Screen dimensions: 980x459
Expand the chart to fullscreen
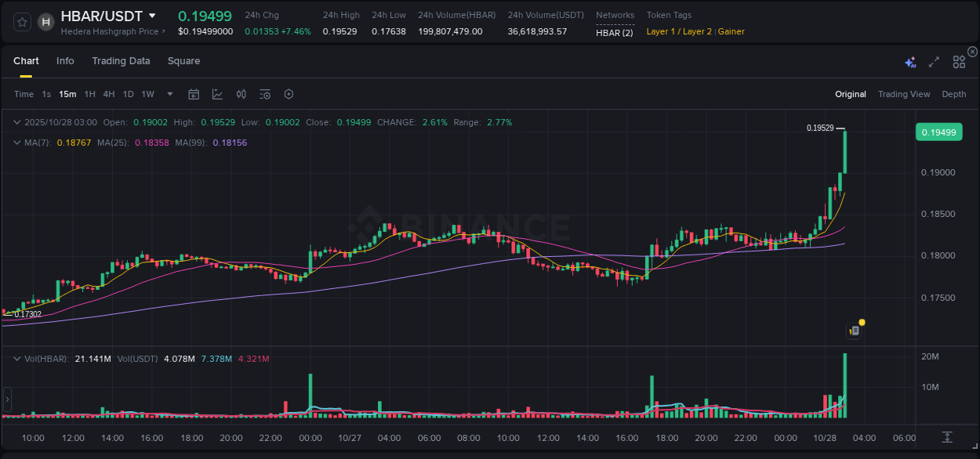(x=934, y=62)
